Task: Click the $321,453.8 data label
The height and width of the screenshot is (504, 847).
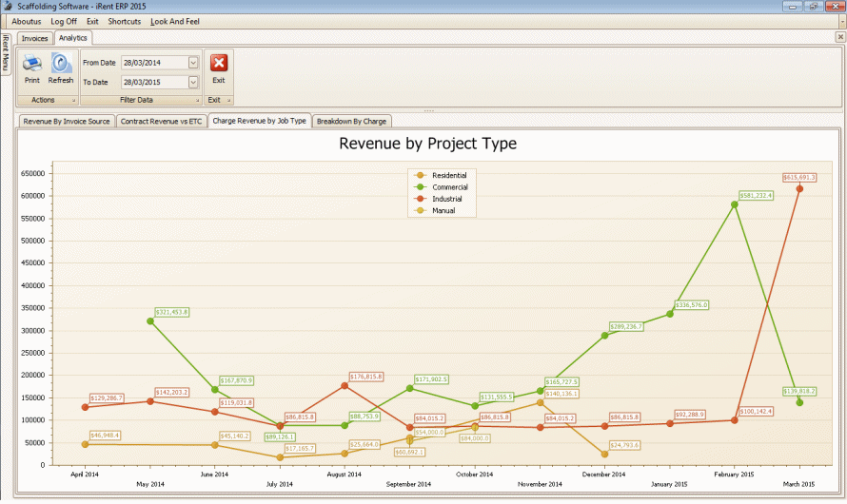Action: (x=171, y=313)
